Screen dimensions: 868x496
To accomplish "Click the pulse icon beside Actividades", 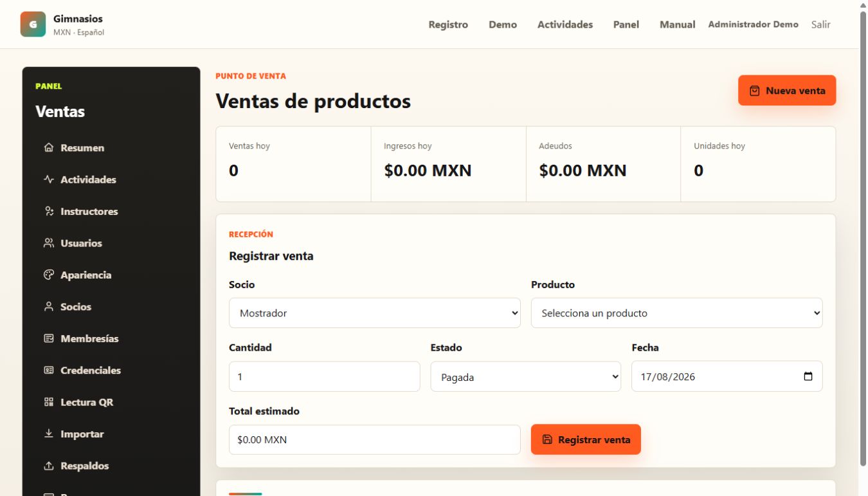I will pos(49,179).
